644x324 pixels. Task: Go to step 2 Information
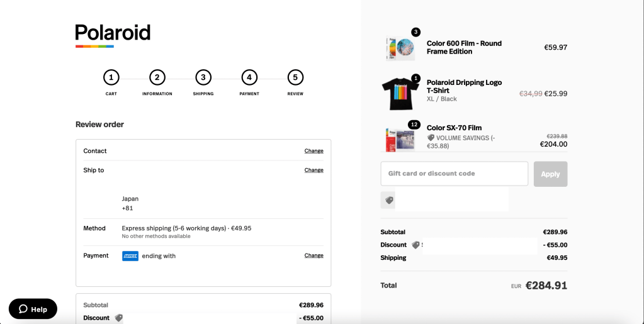point(157,77)
